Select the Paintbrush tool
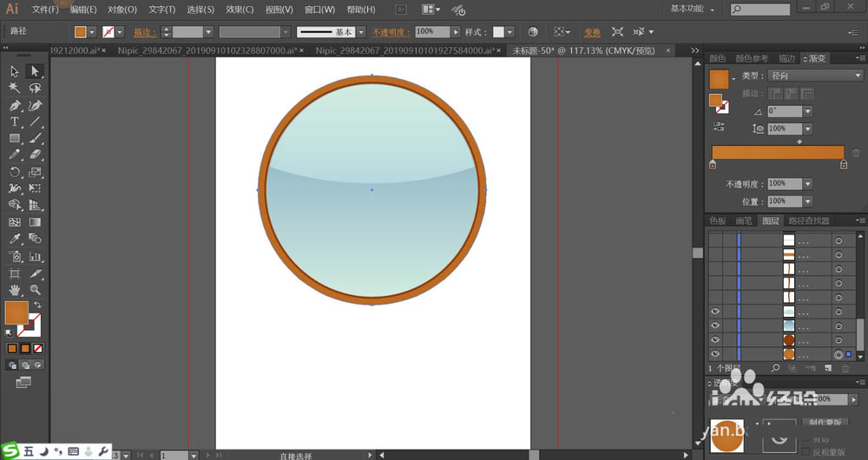Image resolution: width=868 pixels, height=460 pixels. tap(35, 138)
